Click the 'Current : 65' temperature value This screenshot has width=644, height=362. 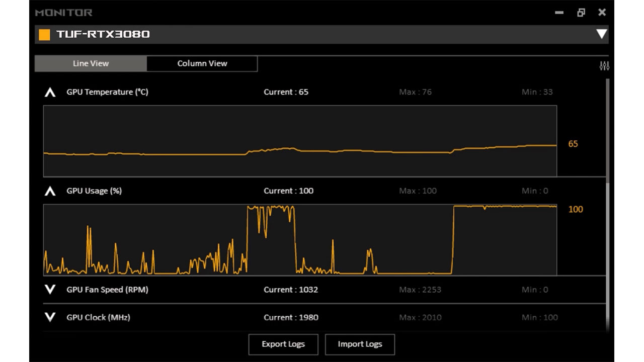[x=286, y=92]
